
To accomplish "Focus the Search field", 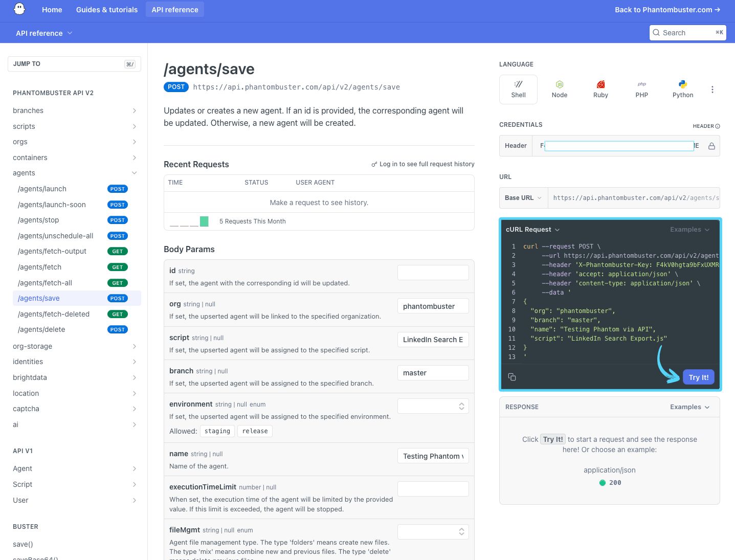I will [x=687, y=33].
